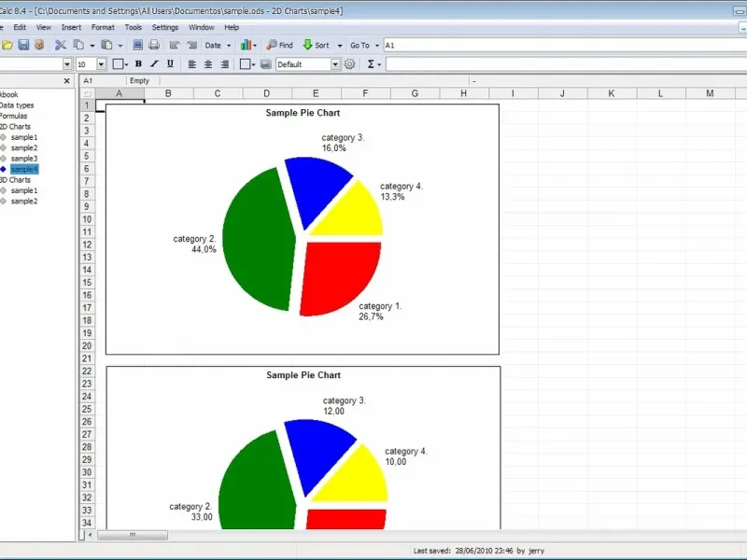Click the Save floppy disk icon
Viewport: 747px width, 560px height.
[x=23, y=45]
